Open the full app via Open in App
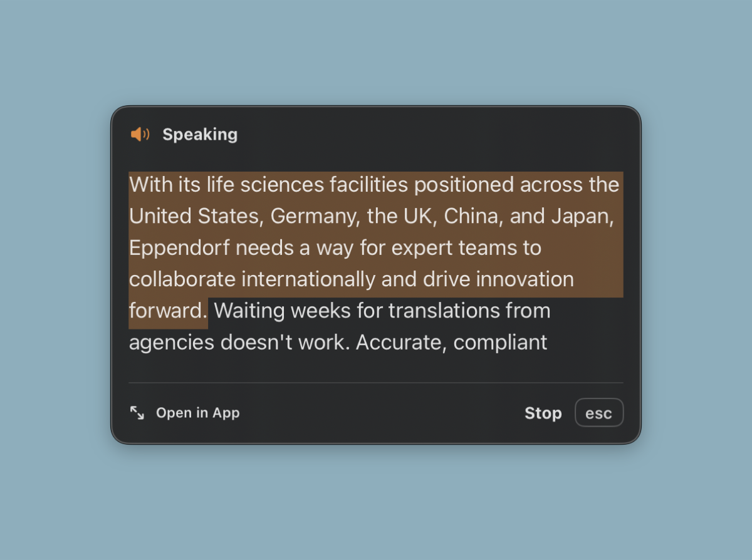The height and width of the screenshot is (560, 752). click(x=197, y=413)
